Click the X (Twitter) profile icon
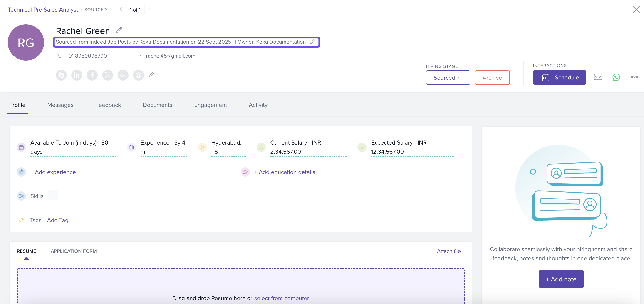Viewport: 644px width, 304px height. [x=107, y=75]
